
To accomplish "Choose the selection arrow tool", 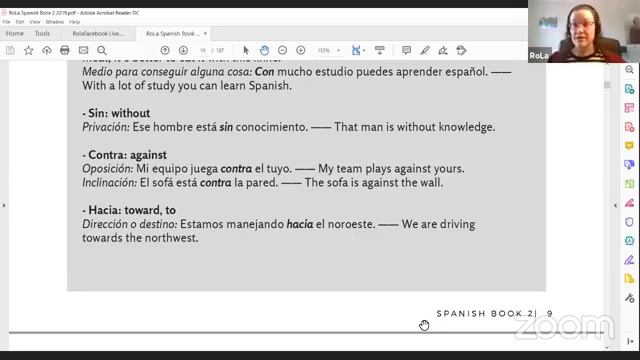I will pyautogui.click(x=246, y=50).
